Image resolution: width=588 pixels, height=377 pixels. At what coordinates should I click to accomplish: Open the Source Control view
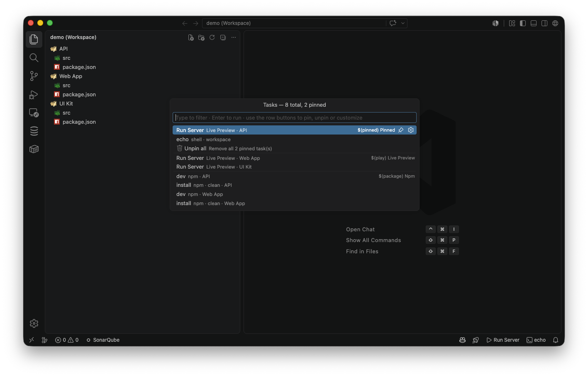(34, 76)
